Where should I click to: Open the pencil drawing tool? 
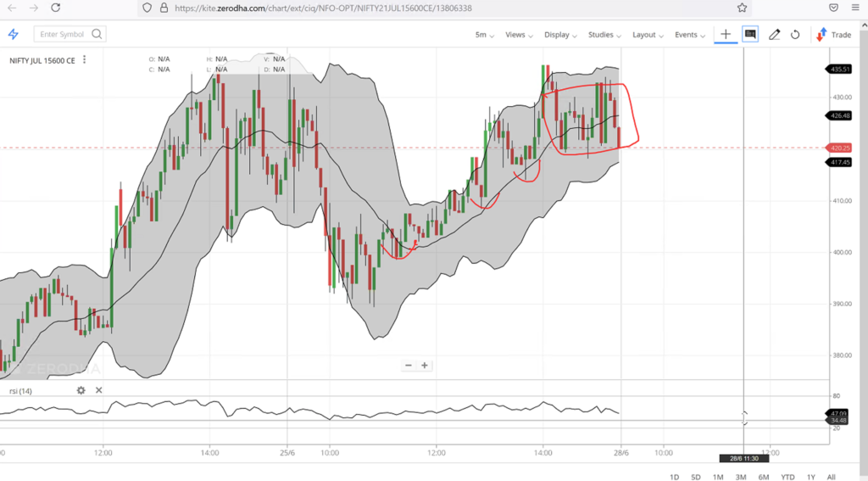(774, 35)
